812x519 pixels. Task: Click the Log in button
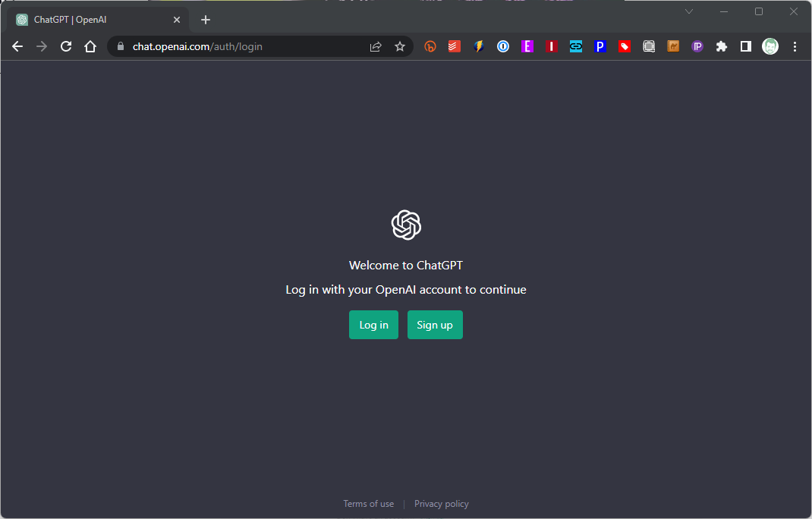tap(373, 325)
